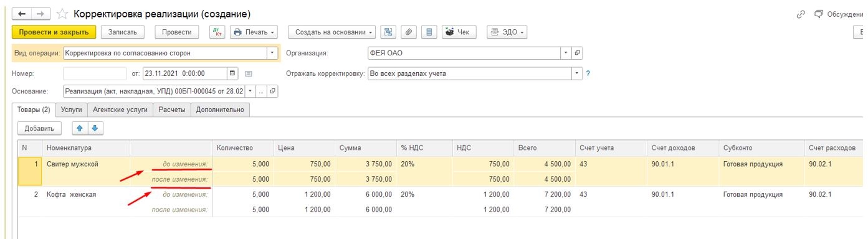Expand the Вид операции dropdown
The image size is (868, 239).
(272, 53)
